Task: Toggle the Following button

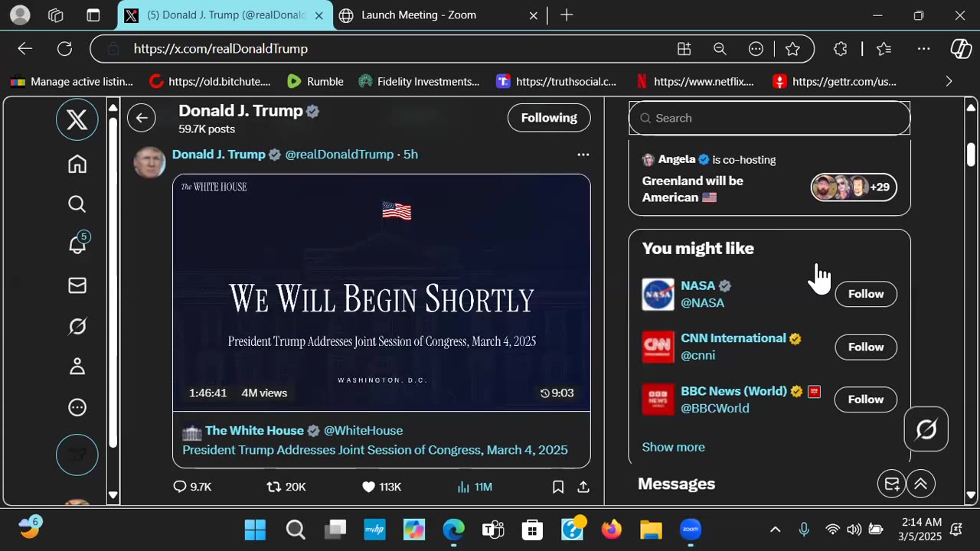Action: point(549,118)
